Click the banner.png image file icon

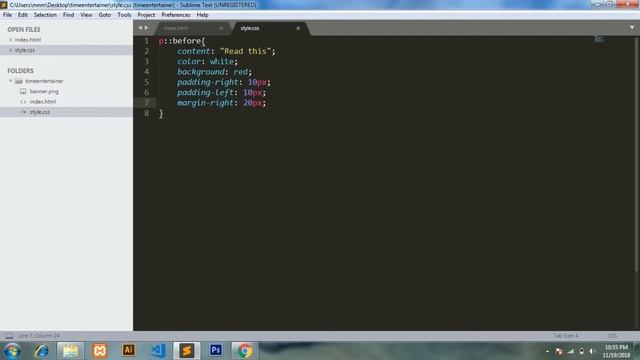(x=23, y=91)
